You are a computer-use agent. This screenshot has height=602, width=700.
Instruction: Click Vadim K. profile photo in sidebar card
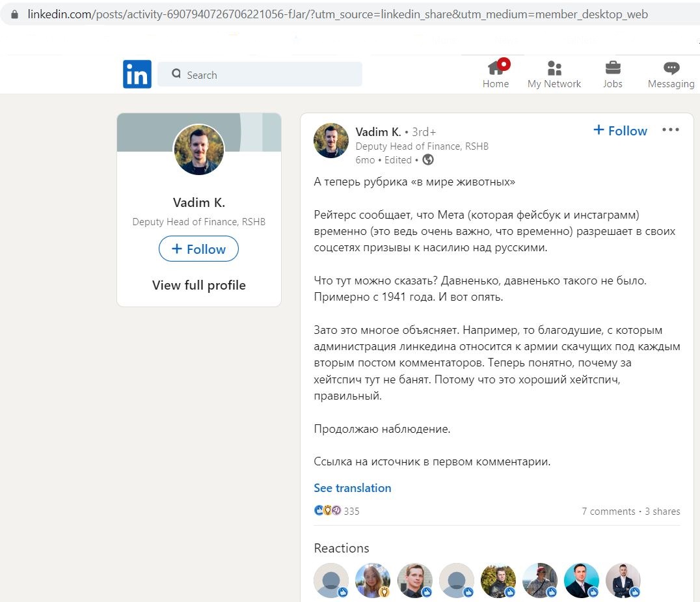(198, 149)
